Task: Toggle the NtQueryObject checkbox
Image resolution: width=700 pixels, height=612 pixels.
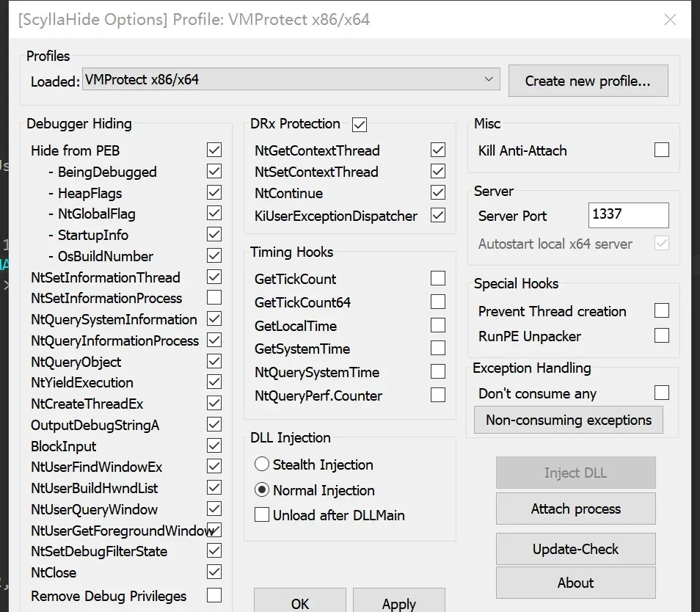Action: (x=214, y=361)
